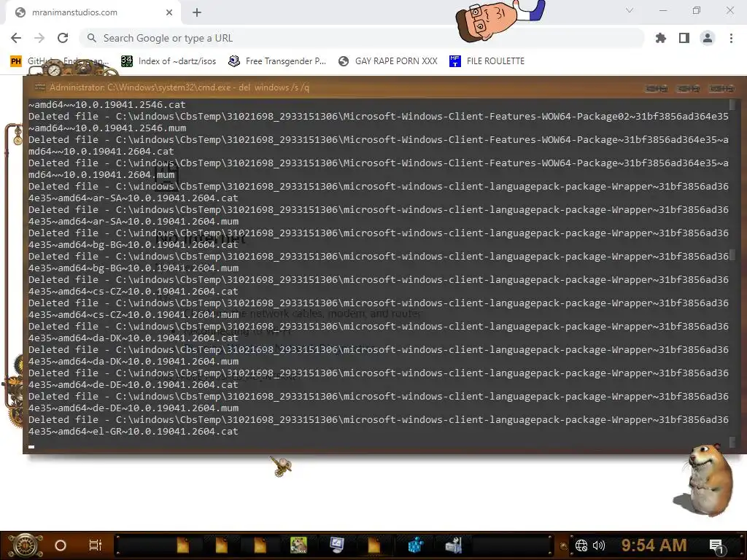
Task: Focus the Search Google or type a URL box
Action: point(362,38)
